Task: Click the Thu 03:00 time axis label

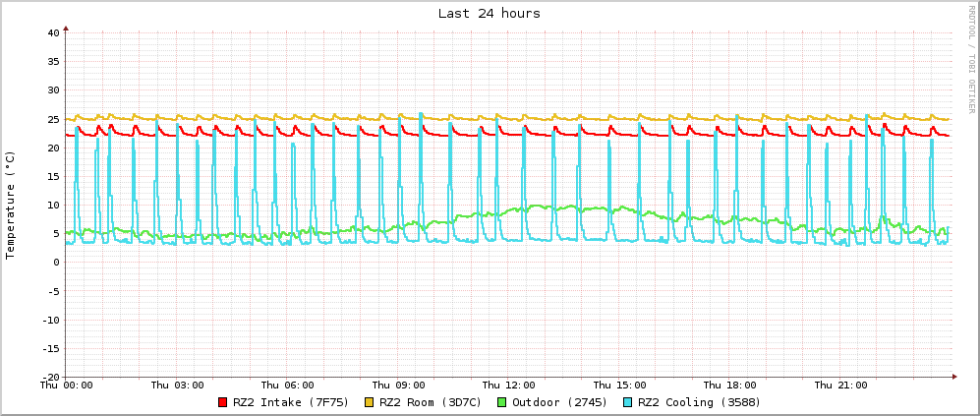Action: (177, 386)
